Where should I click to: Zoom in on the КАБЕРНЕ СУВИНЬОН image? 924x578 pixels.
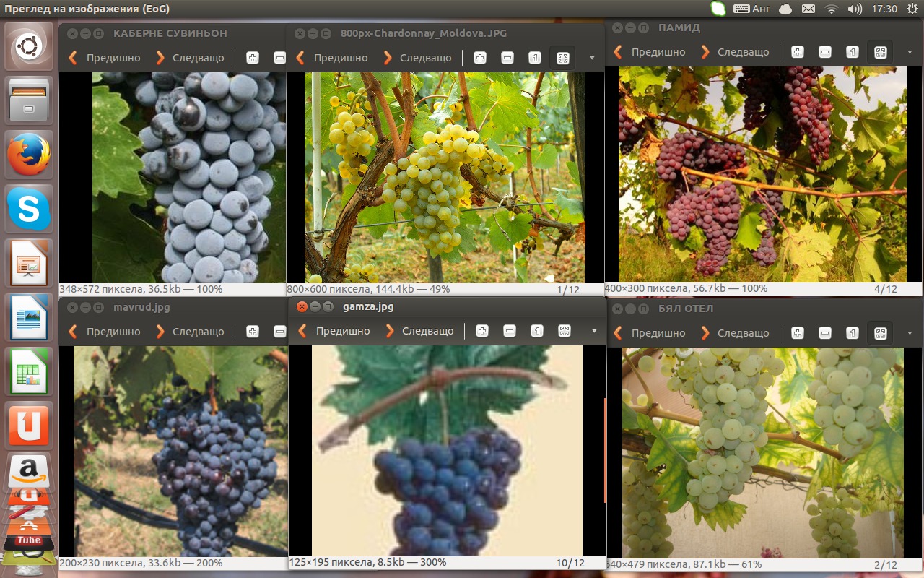tap(253, 58)
